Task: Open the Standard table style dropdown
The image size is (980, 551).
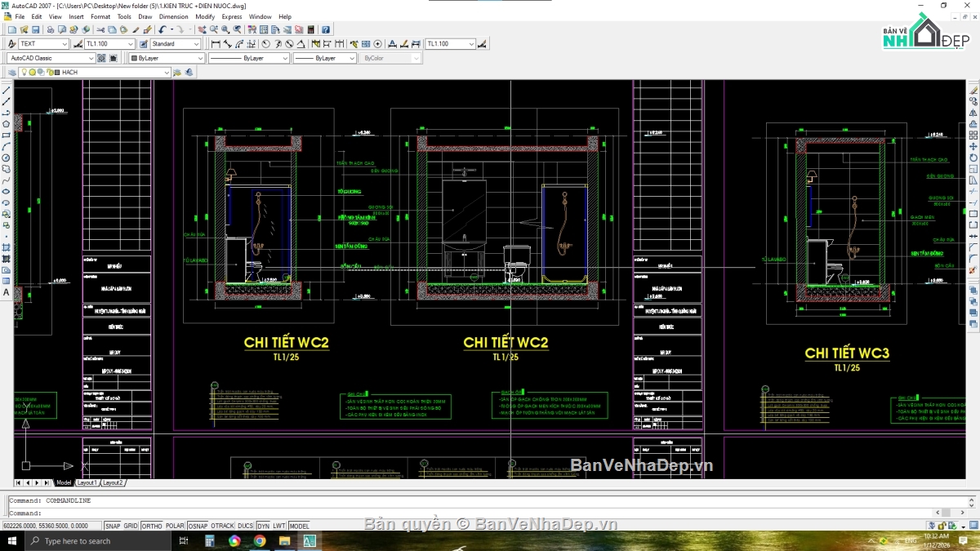Action: tap(176, 44)
